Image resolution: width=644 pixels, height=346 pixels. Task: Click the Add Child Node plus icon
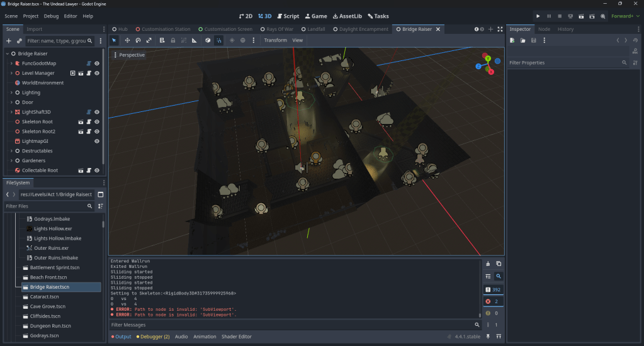click(9, 41)
